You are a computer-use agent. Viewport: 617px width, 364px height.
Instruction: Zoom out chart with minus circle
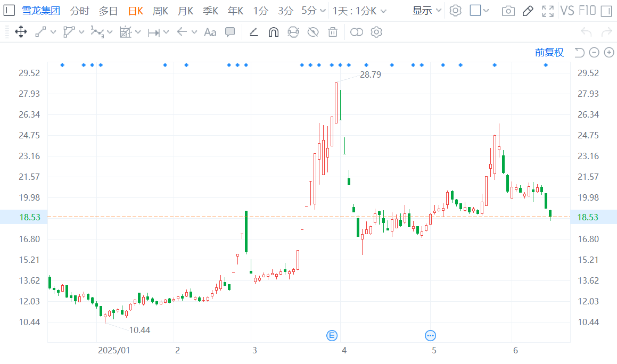(594, 52)
